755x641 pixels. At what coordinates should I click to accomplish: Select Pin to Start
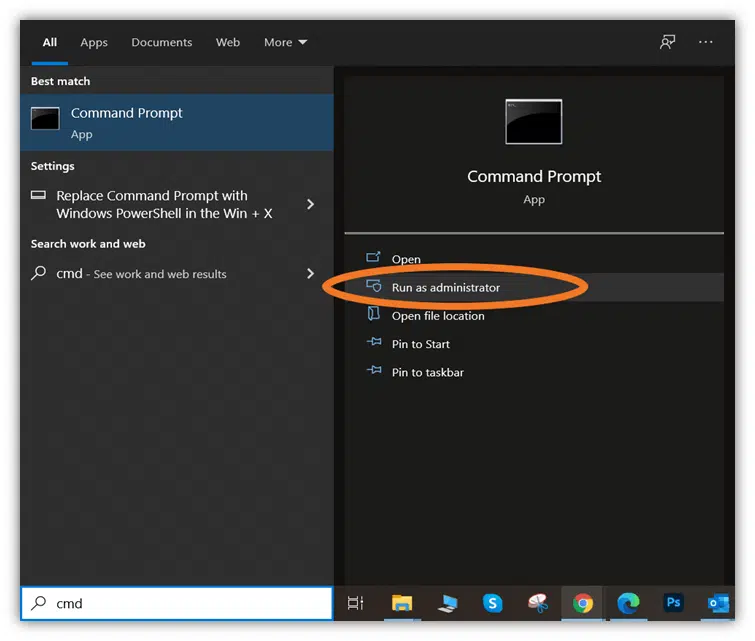tap(420, 344)
